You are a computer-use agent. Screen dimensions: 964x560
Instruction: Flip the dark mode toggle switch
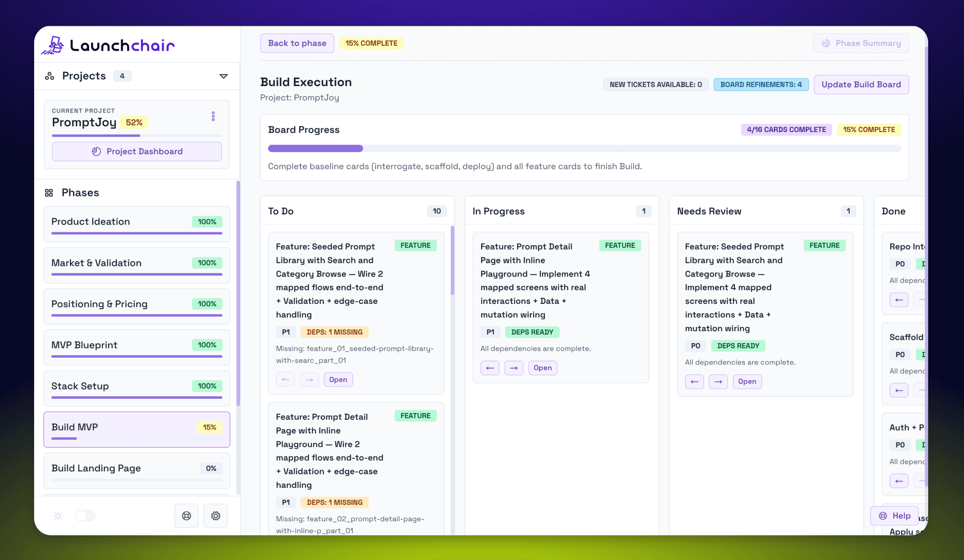(85, 516)
